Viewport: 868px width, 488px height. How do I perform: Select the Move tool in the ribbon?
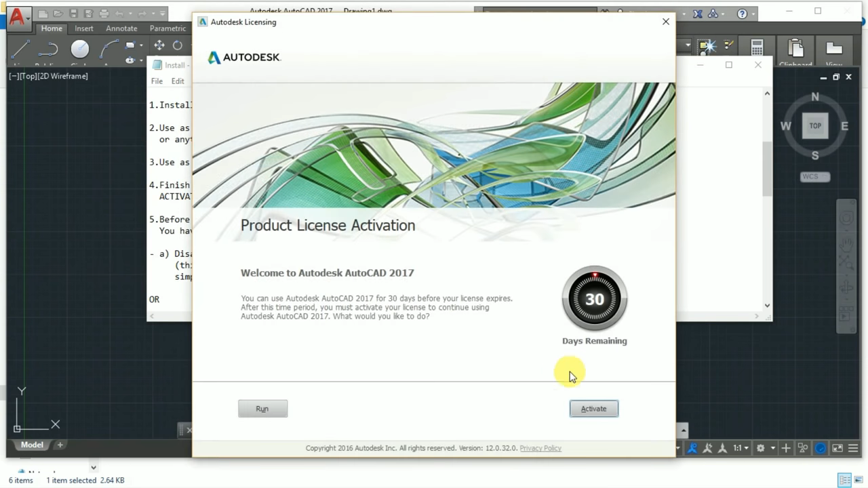tap(159, 45)
